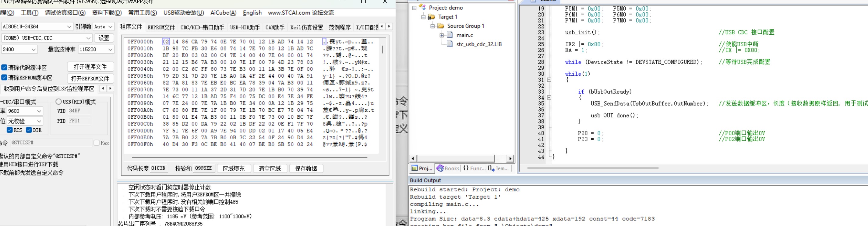868x226 pixels.
Task: Open the 最高波特率 115200 dropdown
Action: click(x=110, y=49)
